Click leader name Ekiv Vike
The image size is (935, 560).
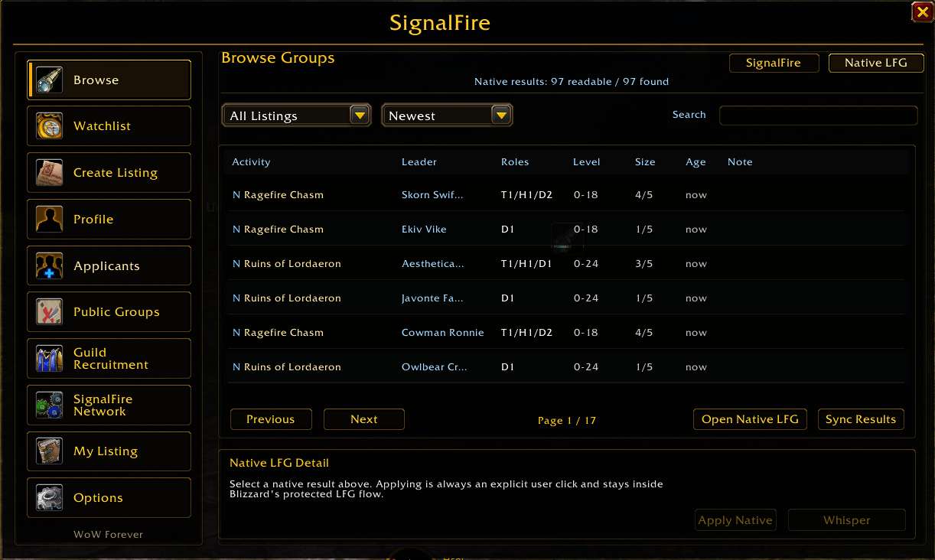coord(424,230)
